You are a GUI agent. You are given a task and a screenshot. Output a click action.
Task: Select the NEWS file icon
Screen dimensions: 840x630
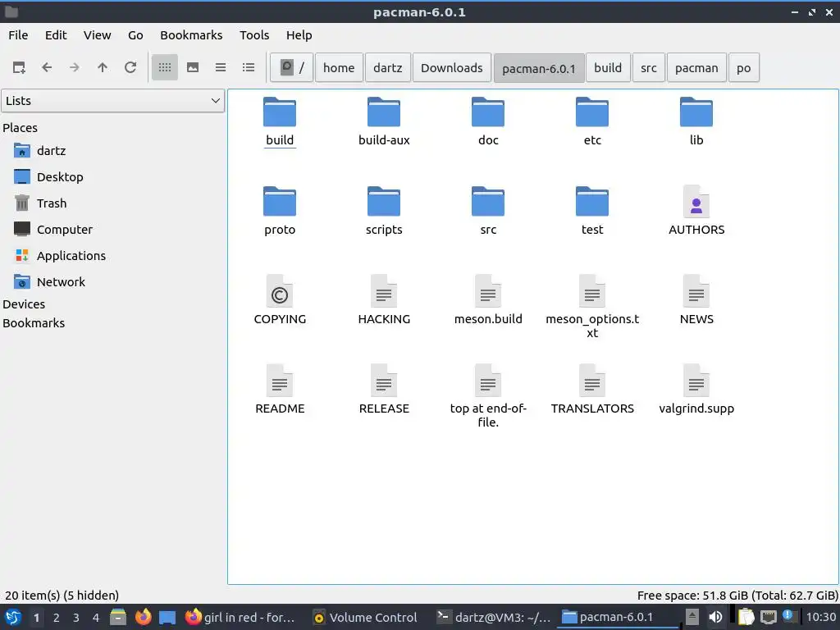coord(696,291)
